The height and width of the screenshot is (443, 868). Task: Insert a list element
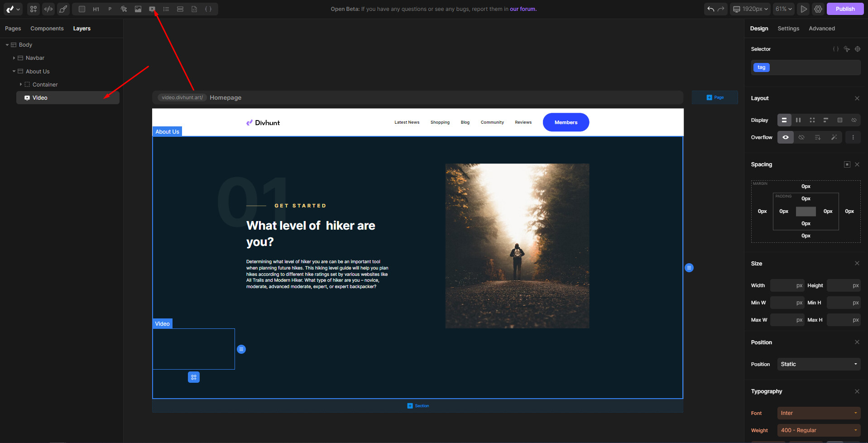[x=166, y=9]
